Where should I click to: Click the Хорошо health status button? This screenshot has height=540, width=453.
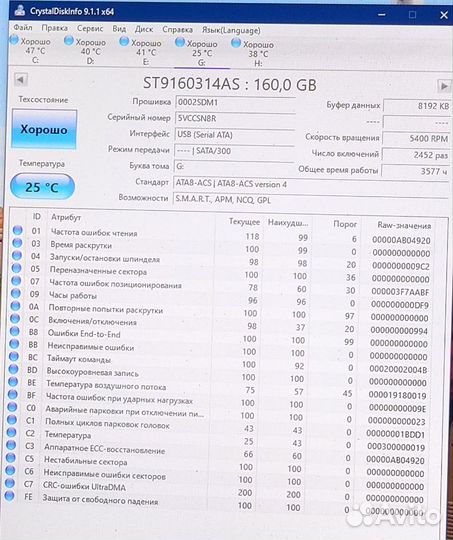coord(44,129)
